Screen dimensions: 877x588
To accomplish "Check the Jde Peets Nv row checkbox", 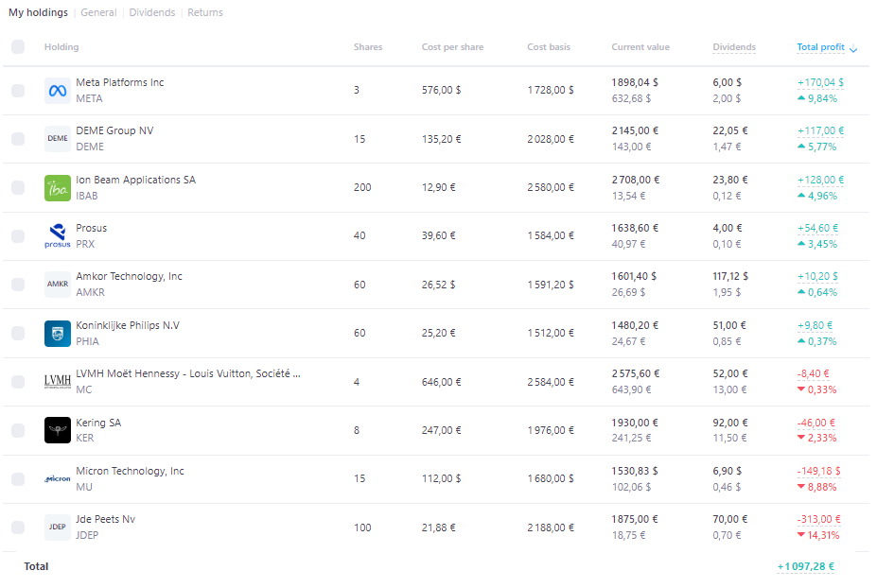I will click(18, 527).
